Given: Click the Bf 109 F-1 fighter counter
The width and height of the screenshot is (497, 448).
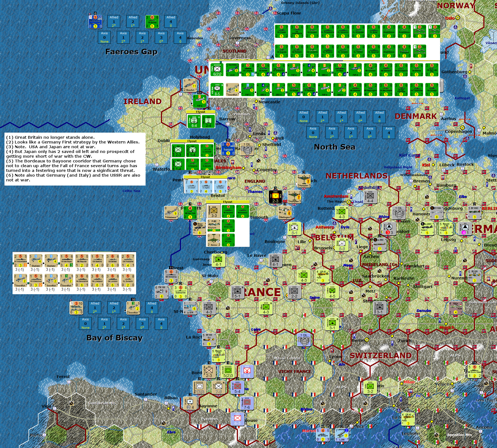Looking at the screenshot, I should coord(209,340).
